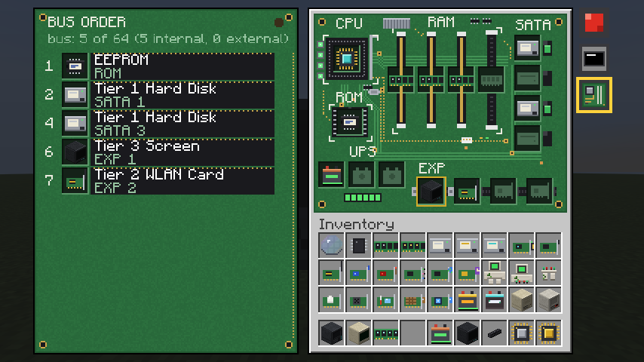Select the small black bar item in hotbar
644x362 pixels.
coord(494,333)
